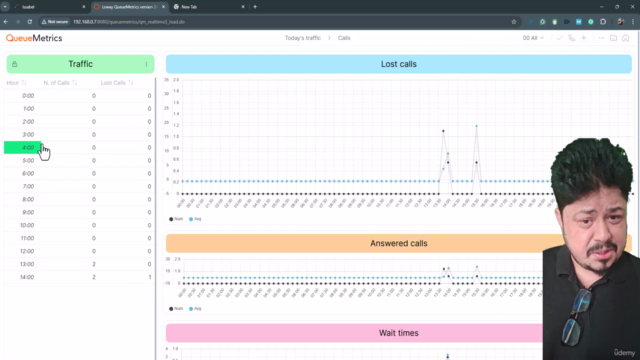Click the folder icon in QueueMetrics toolbar
640x360 pixels.
[613, 38]
